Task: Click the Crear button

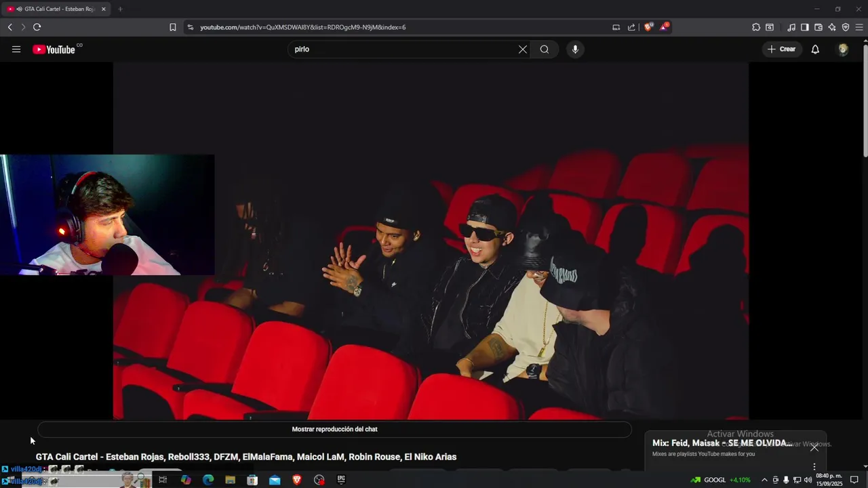Action: coord(782,49)
